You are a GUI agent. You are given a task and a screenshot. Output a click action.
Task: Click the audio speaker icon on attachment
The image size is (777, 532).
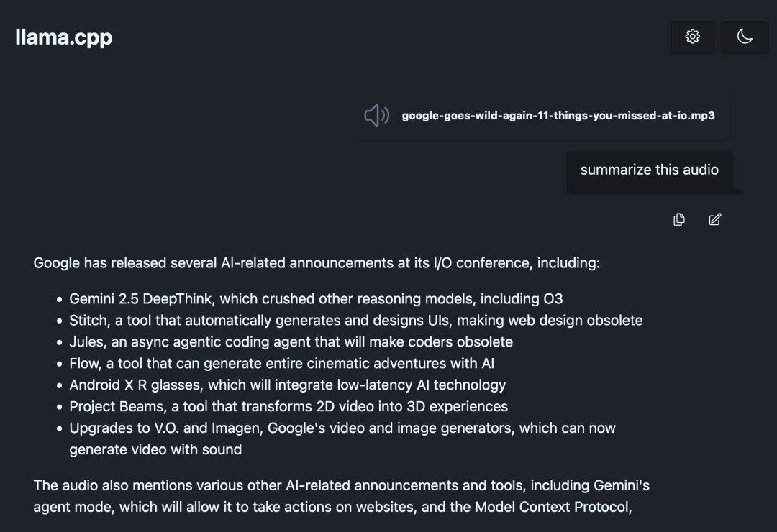(x=376, y=116)
